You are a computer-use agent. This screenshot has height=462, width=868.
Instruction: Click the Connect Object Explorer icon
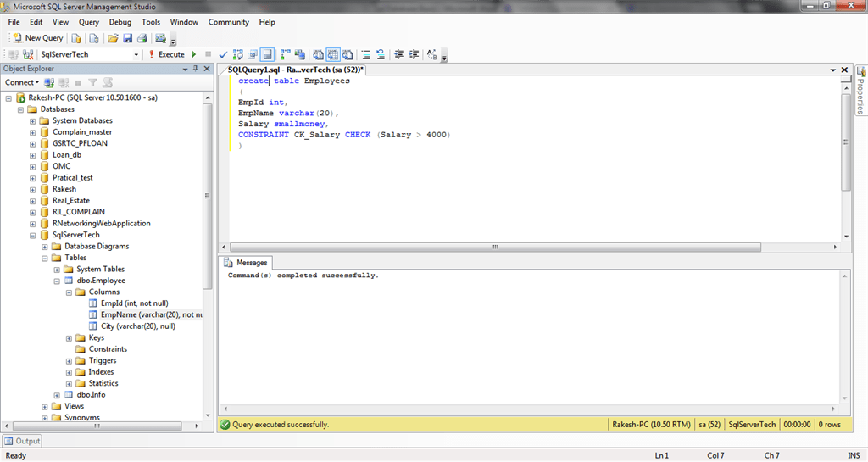[x=49, y=82]
